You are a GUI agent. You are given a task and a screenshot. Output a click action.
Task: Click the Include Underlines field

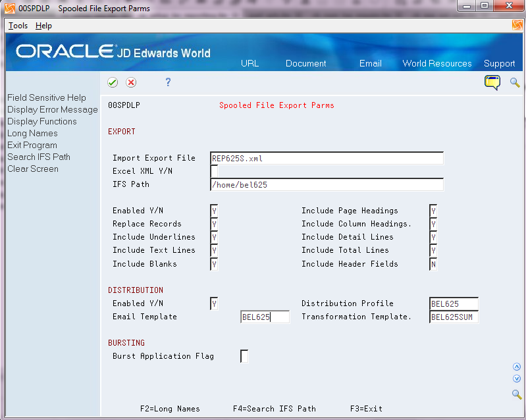tap(214, 238)
